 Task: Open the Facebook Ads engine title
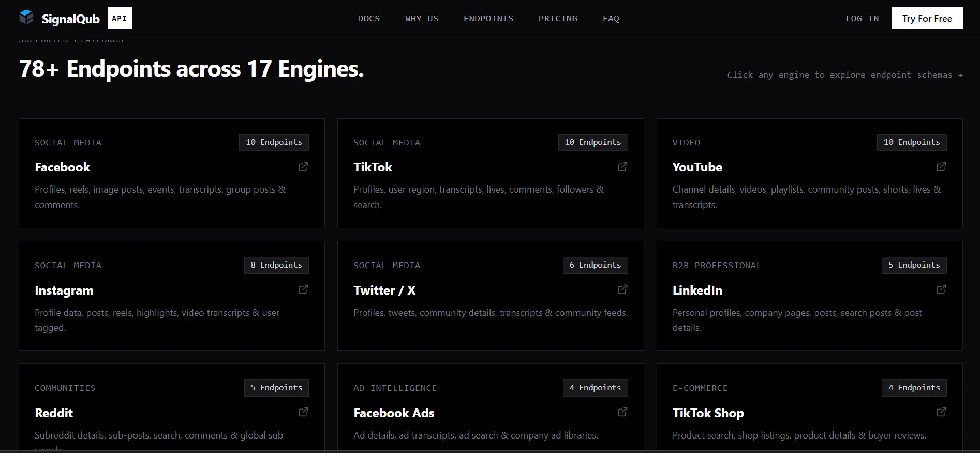pos(394,413)
